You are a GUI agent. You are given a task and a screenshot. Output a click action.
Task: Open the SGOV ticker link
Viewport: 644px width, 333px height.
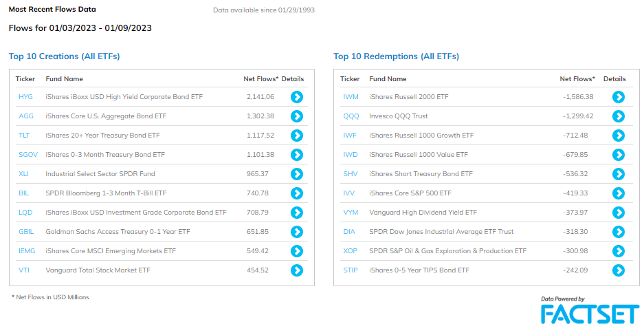pos(28,155)
